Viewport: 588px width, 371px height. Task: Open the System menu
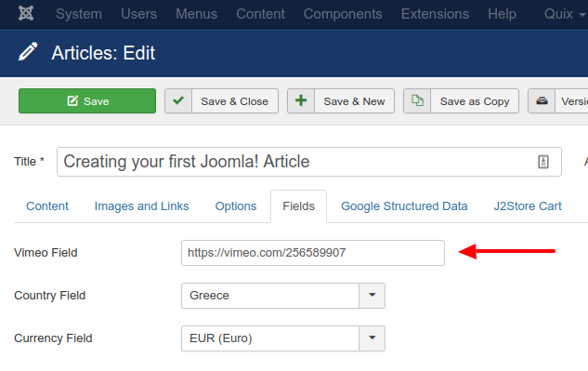tap(79, 14)
